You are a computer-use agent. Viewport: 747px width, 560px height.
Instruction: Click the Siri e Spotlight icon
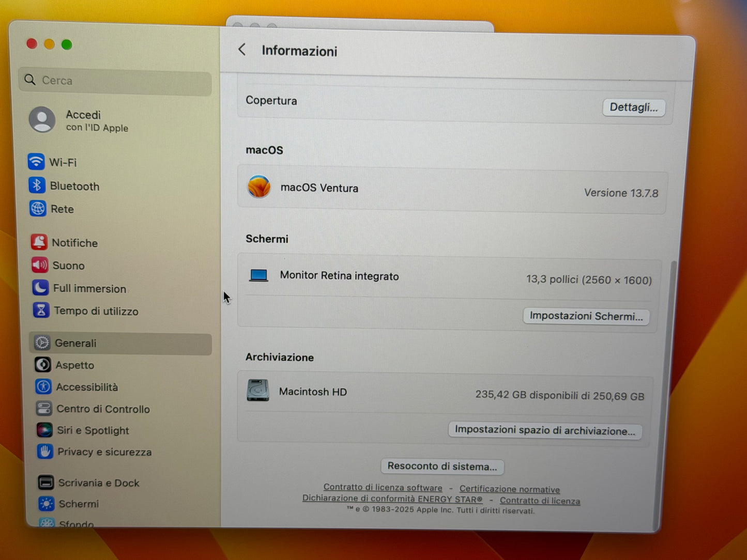(x=44, y=430)
